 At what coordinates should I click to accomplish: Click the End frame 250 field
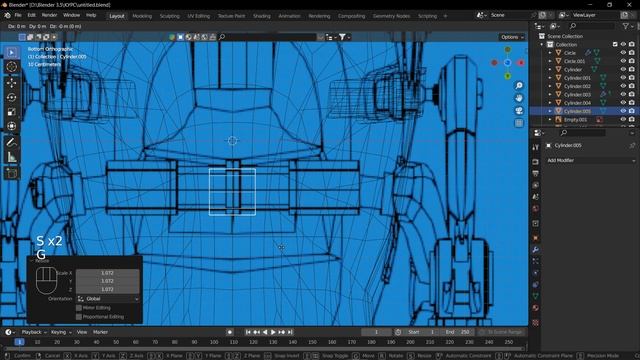458,332
